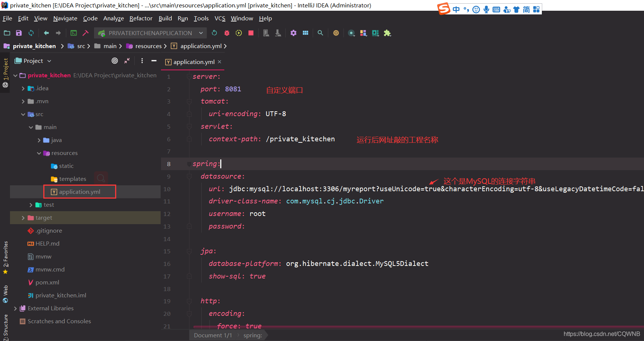The image size is (644, 341).
Task: Open the Navigate menu
Action: [65, 18]
